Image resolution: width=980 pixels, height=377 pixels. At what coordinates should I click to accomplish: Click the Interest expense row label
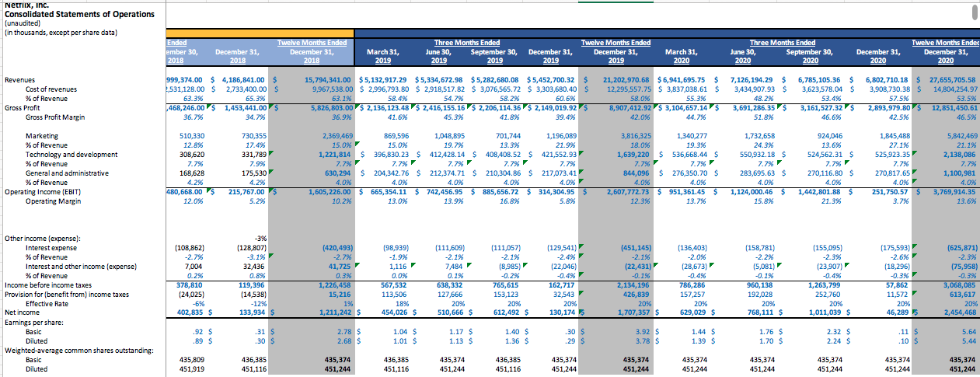(51, 247)
